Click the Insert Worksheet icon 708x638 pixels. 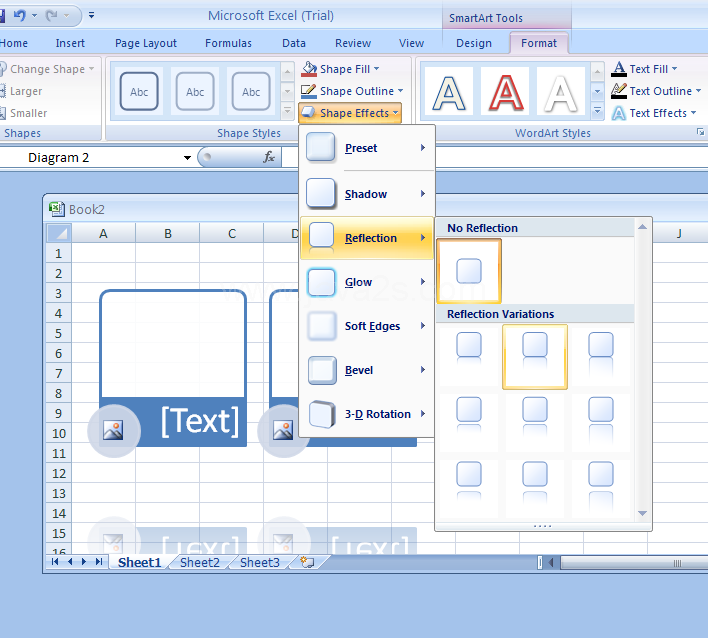(307, 562)
